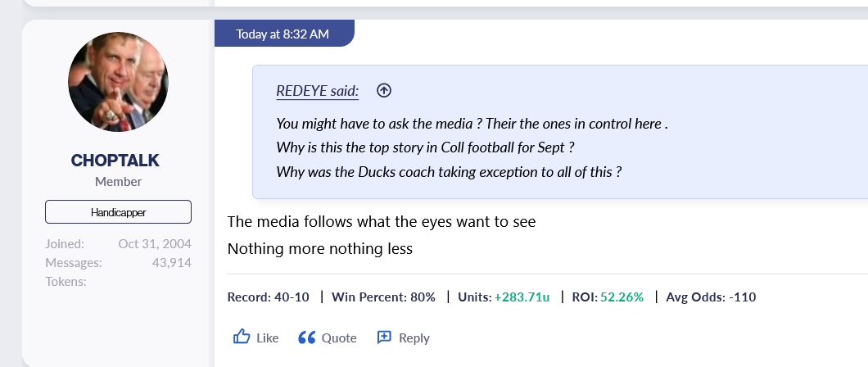Open the 43,914 messages count
Screen dimensions: 868x367
165,262
